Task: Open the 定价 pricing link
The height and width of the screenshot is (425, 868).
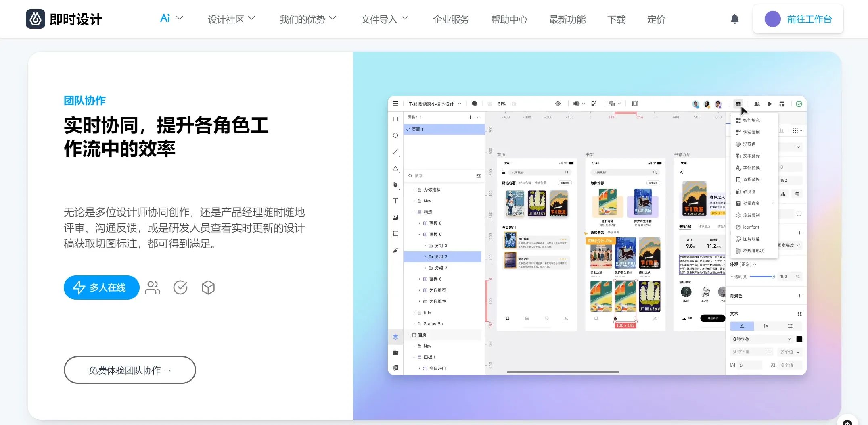Action: click(656, 19)
